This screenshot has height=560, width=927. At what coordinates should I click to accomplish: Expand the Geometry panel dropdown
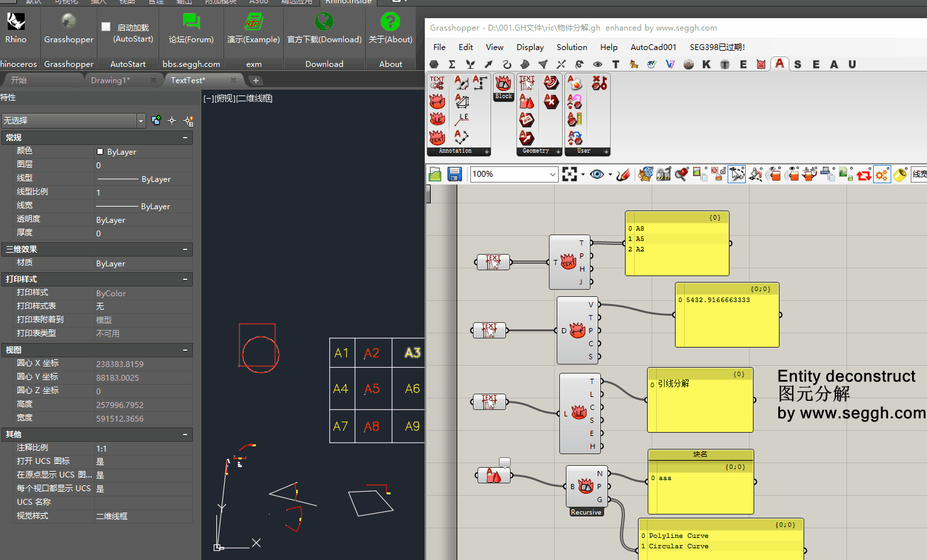(558, 151)
